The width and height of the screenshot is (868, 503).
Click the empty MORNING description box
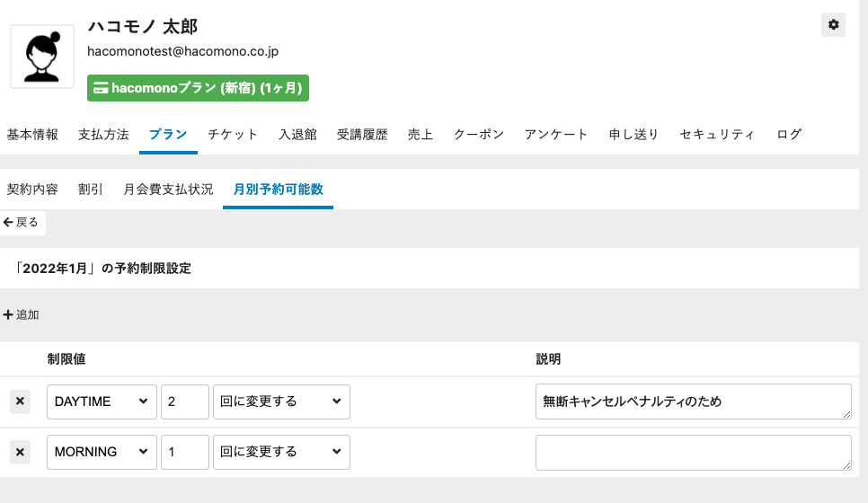click(x=692, y=452)
